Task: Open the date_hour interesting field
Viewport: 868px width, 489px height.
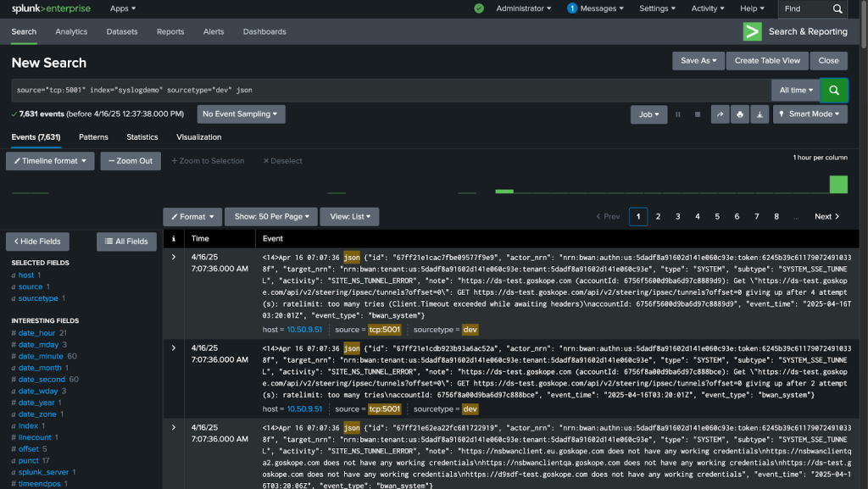Action: pos(36,333)
